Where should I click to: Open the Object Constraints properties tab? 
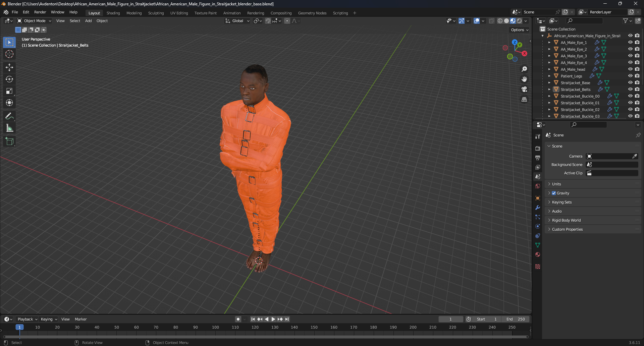click(538, 236)
